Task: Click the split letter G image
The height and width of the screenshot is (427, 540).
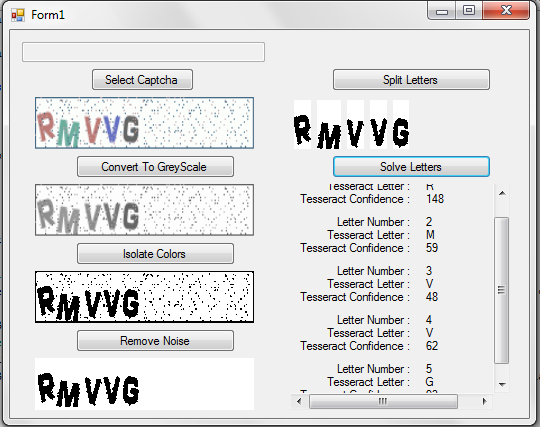Action: click(x=401, y=125)
